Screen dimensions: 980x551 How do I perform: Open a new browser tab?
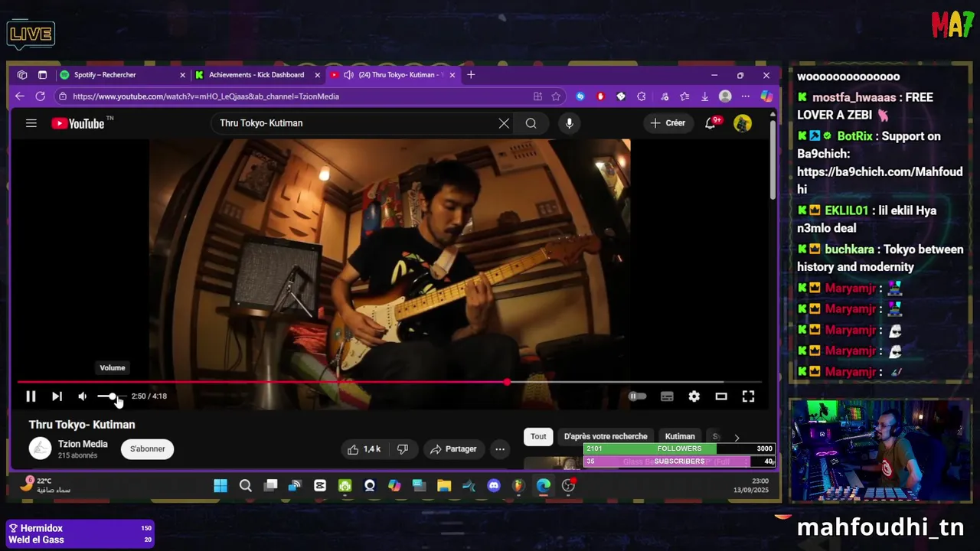pos(471,75)
